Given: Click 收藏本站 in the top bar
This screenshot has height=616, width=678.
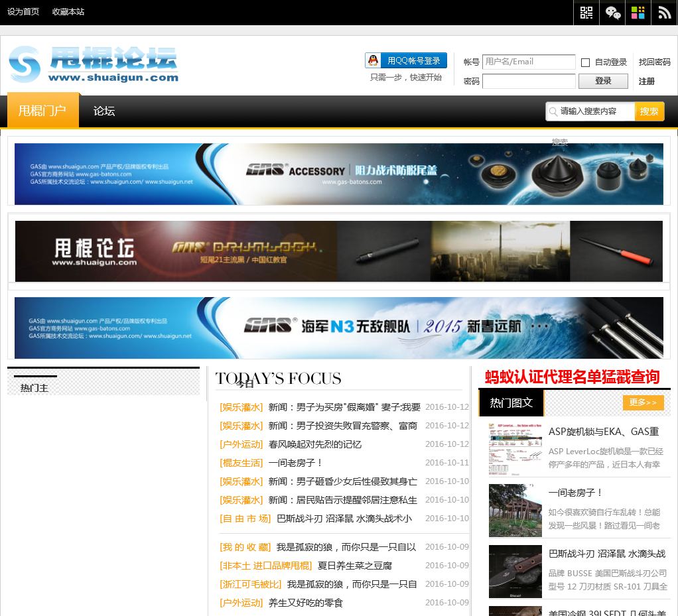Looking at the screenshot, I should pyautogui.click(x=68, y=12).
